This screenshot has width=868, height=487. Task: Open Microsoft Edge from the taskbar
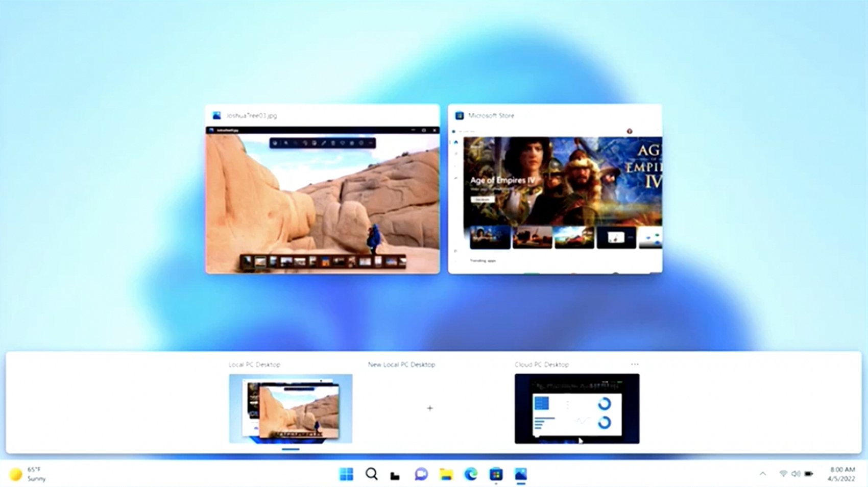[x=471, y=474]
